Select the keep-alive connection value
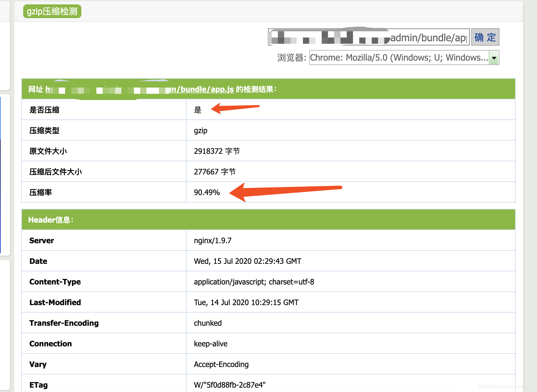This screenshot has height=392, width=537. [211, 344]
